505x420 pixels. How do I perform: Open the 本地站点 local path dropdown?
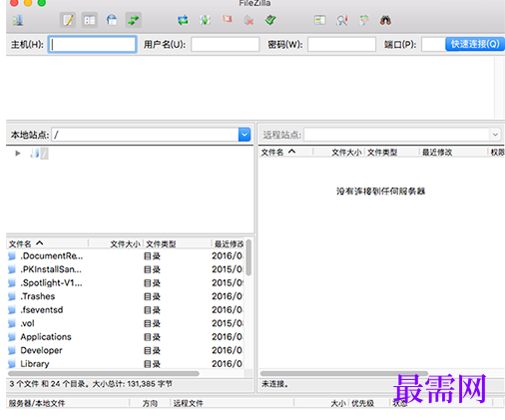point(245,135)
